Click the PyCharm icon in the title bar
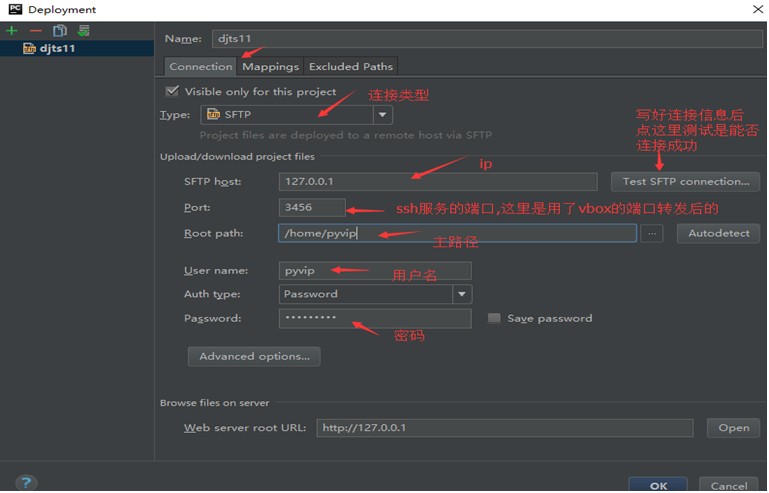This screenshot has width=769, height=493. (15, 9)
